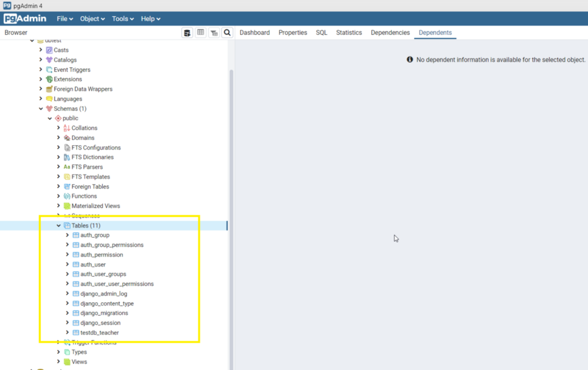Select the Languages tree item
Image resolution: width=588 pixels, height=370 pixels.
pos(68,99)
